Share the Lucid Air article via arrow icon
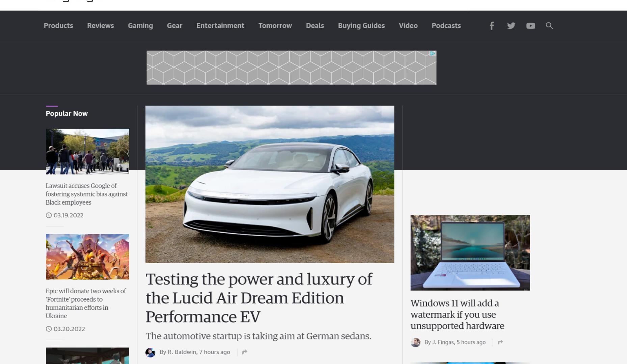This screenshot has width=627, height=364. click(x=245, y=352)
